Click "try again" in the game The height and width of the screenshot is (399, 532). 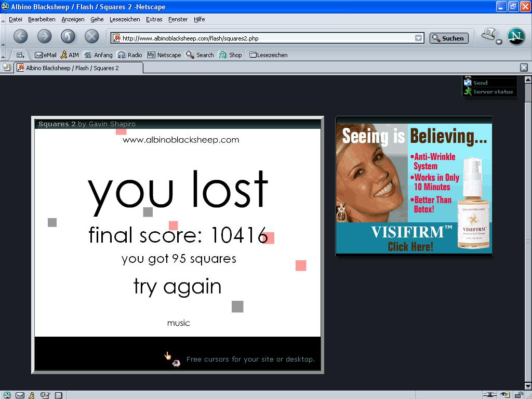click(x=177, y=287)
